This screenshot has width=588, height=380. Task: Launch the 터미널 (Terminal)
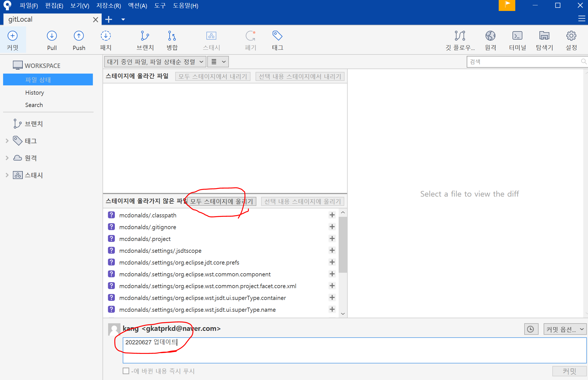518,40
